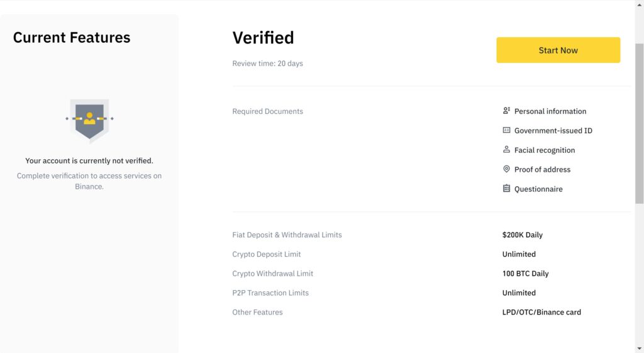Click the Government-issued ID card icon
Viewport: 644px width, 353px height.
point(506,130)
